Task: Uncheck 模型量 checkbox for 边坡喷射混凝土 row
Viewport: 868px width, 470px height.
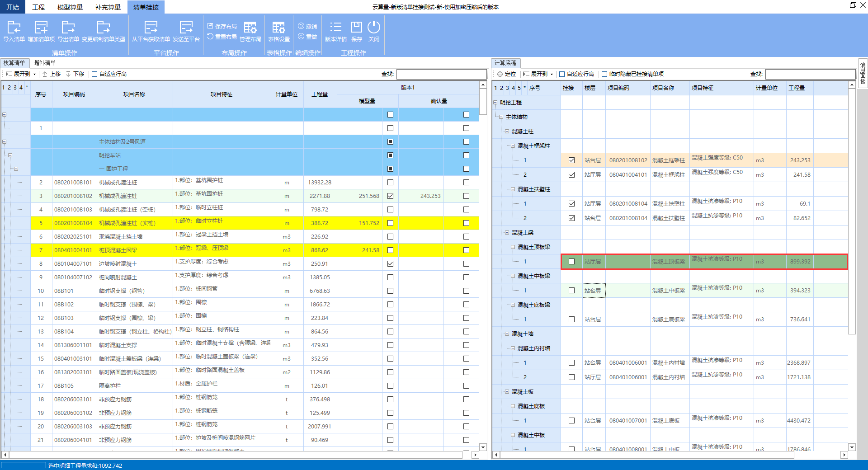Action: tap(390, 264)
